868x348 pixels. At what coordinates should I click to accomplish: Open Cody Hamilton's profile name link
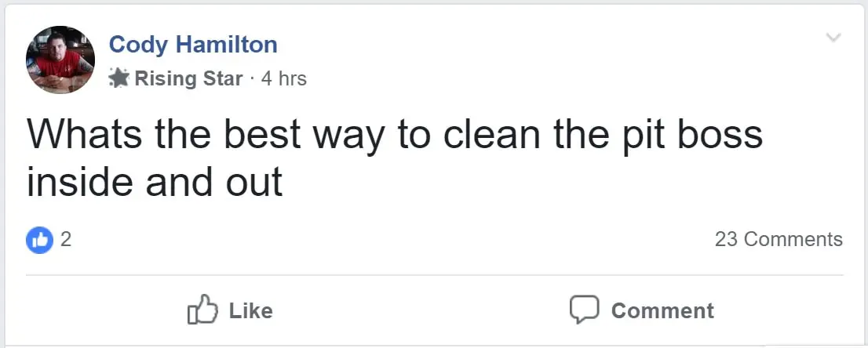pyautogui.click(x=193, y=45)
